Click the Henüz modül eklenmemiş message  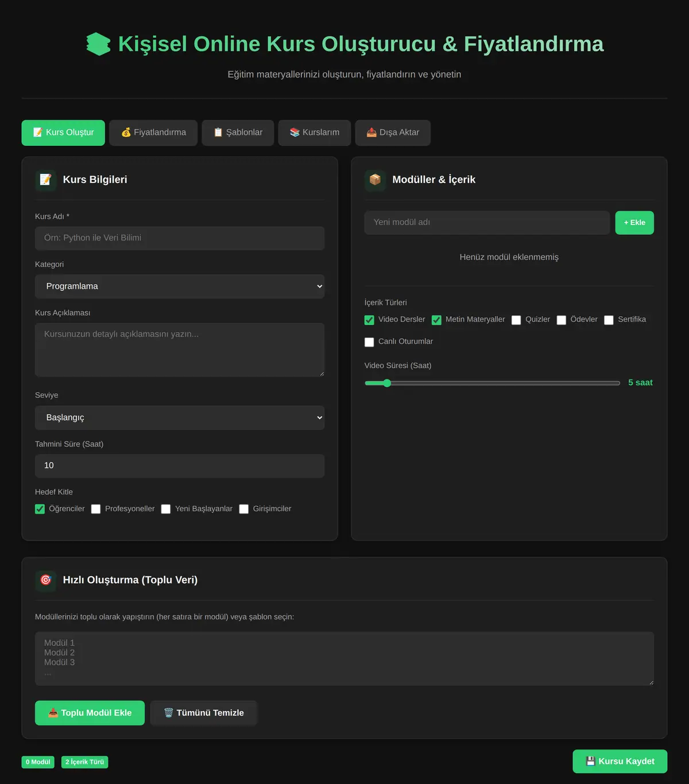click(509, 257)
